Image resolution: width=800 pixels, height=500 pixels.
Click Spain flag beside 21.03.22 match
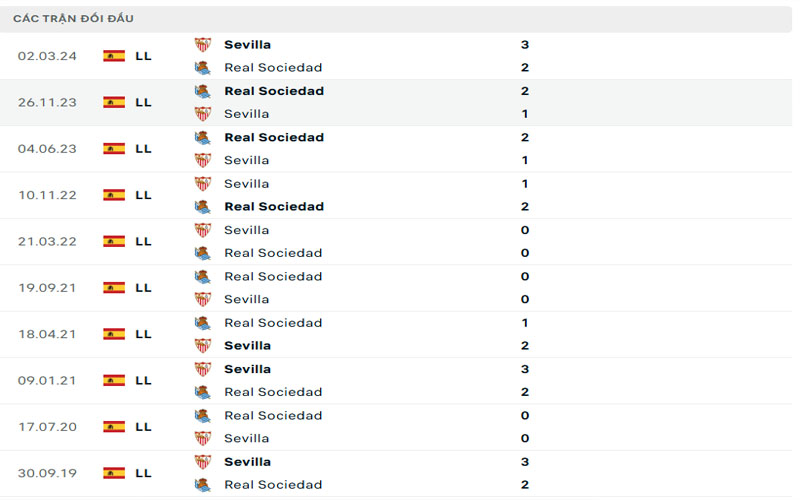[114, 241]
